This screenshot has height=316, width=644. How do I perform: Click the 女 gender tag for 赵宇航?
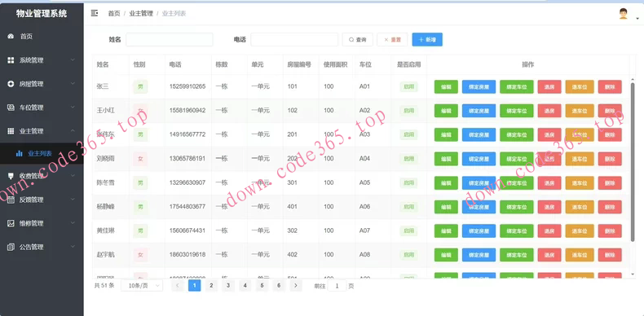point(140,255)
